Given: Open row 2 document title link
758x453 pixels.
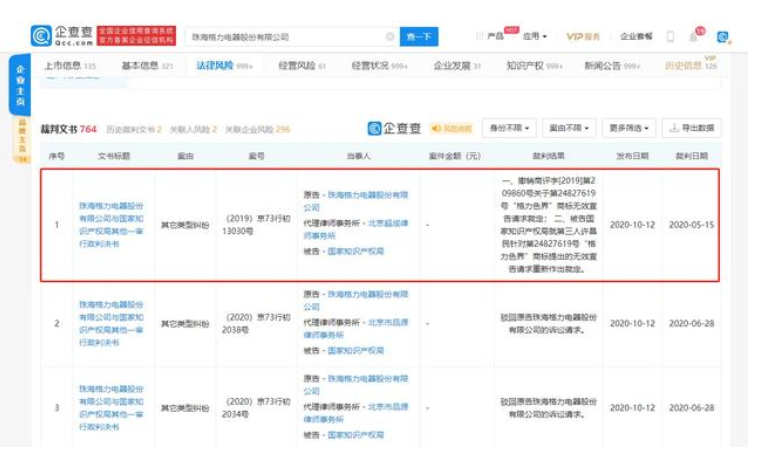Looking at the screenshot, I should 111,323.
